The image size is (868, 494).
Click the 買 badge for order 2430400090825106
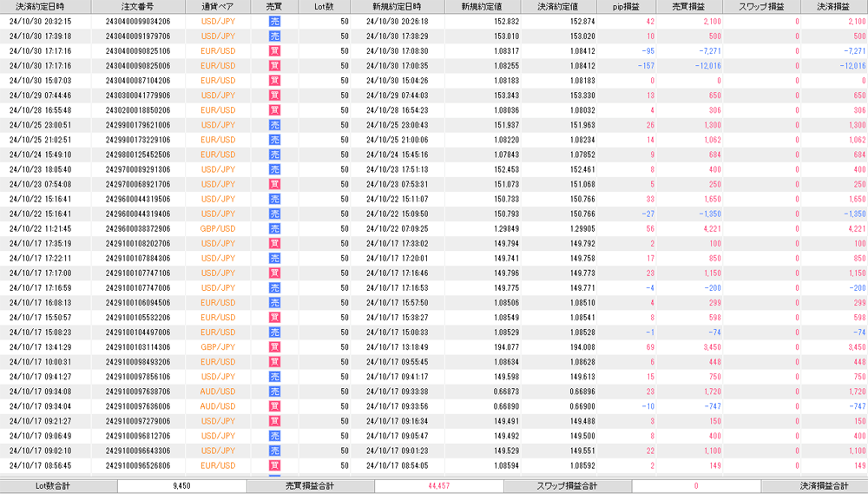(274, 51)
